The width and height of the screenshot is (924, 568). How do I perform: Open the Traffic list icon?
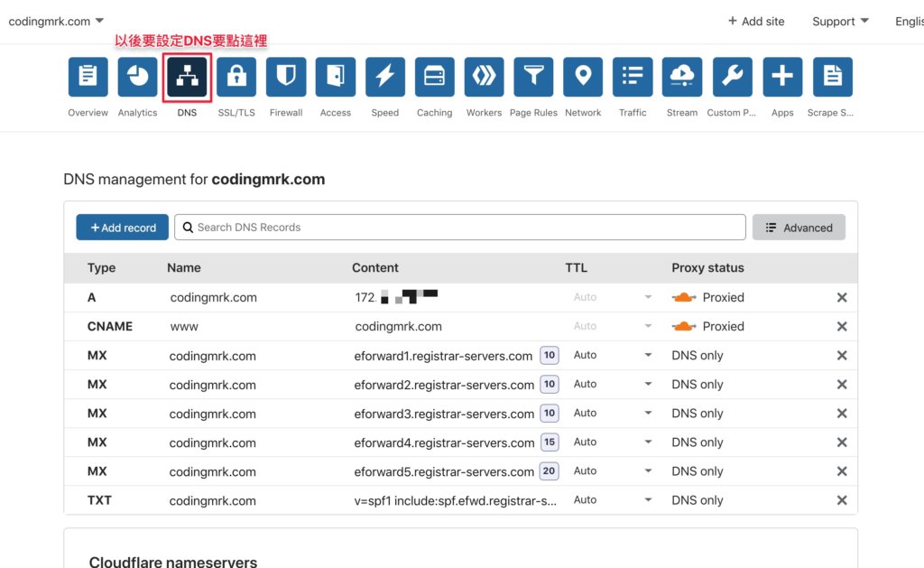(633, 77)
